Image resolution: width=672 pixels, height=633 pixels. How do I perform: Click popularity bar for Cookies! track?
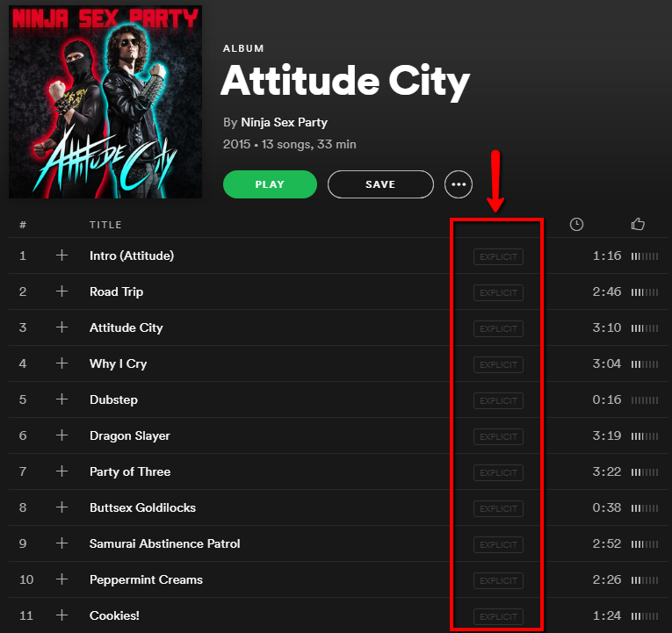click(x=644, y=616)
